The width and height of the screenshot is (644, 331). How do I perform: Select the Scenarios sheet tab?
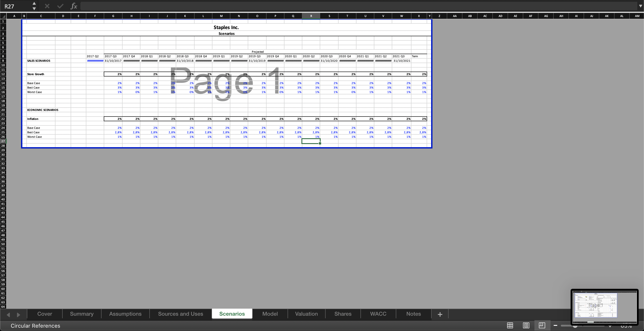232,314
